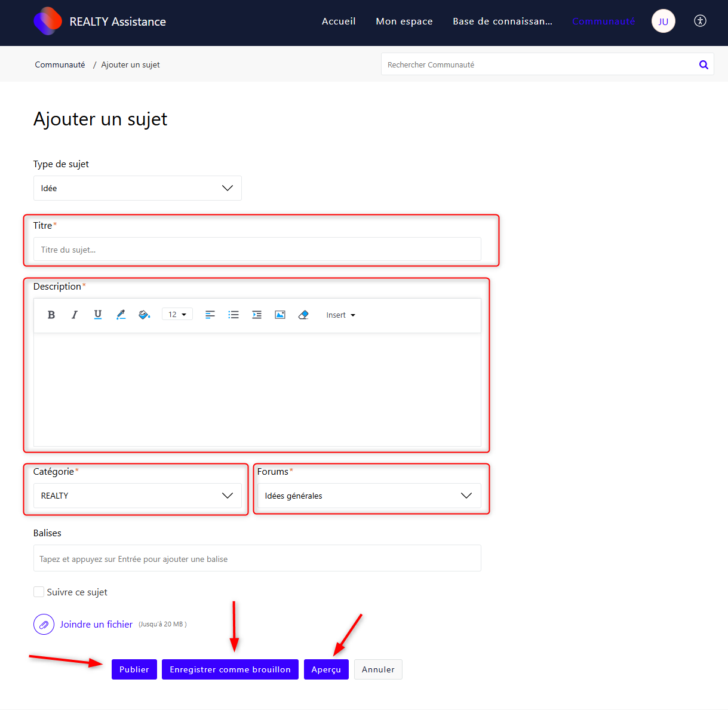Apply italic formatting in editor toolbar

(75, 315)
